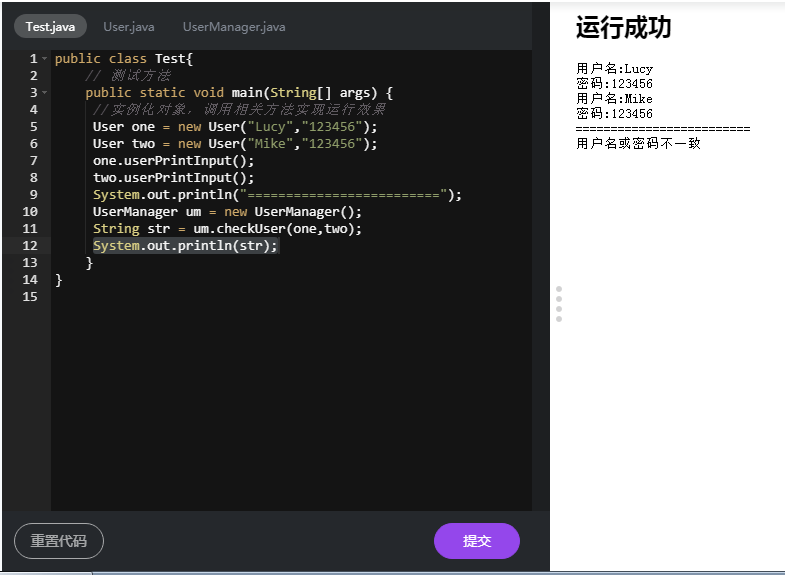Click output text '用户名或密码不一致'
The image size is (785, 575).
point(638,144)
